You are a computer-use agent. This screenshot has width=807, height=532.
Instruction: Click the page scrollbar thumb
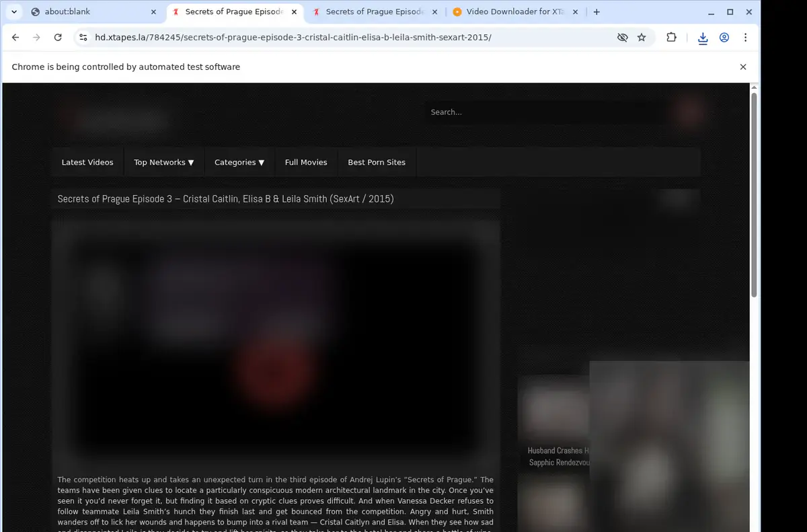754,194
